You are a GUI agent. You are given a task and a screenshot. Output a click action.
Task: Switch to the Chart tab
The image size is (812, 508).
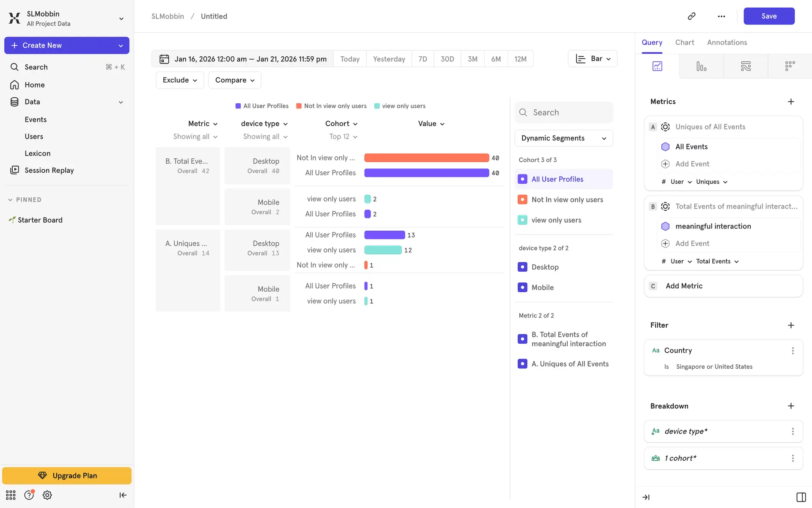point(684,42)
